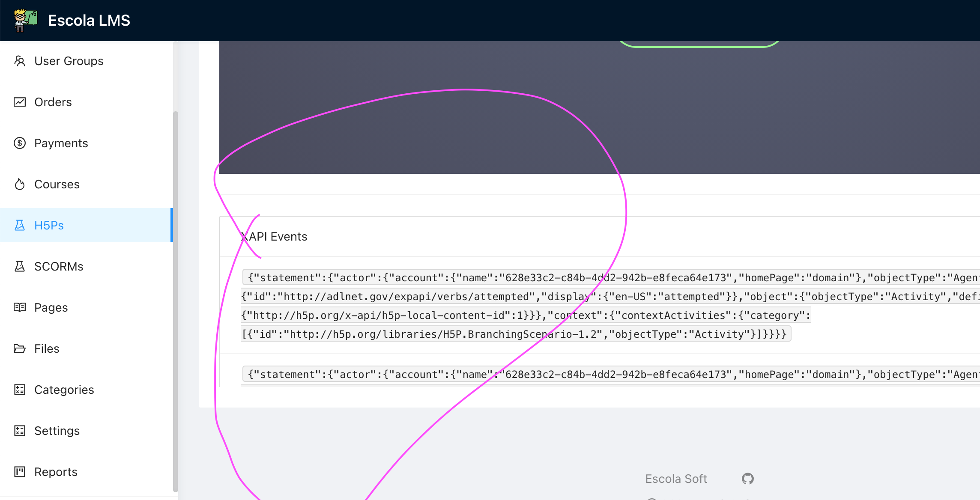
Task: Open the GitHub icon beside Escola Soft
Action: click(x=748, y=479)
